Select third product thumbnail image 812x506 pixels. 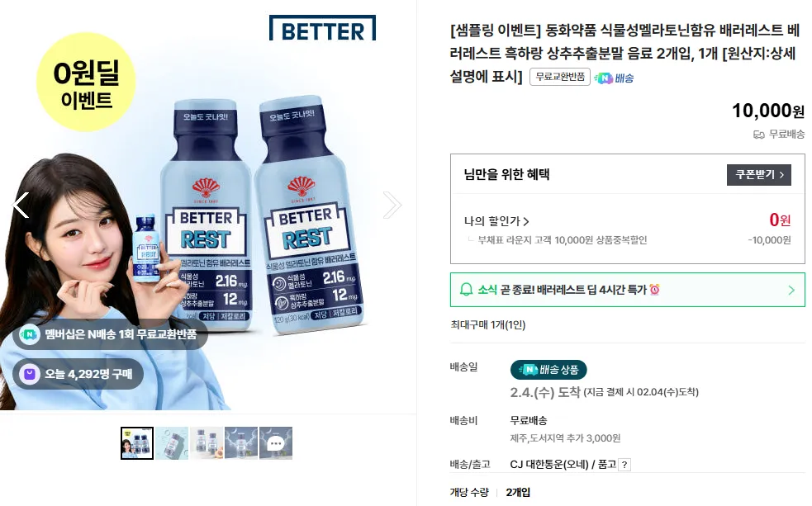pyautogui.click(x=207, y=443)
